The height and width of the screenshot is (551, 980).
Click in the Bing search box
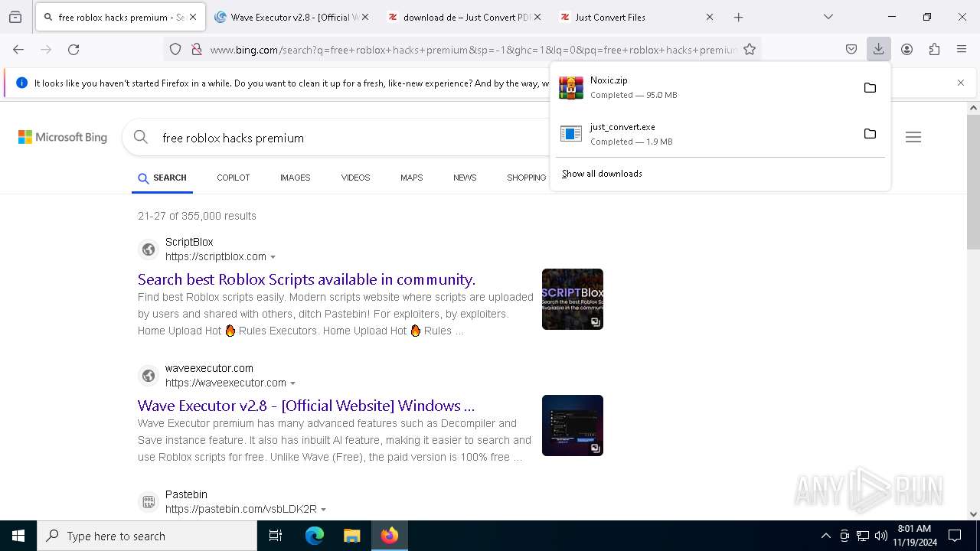[352, 138]
